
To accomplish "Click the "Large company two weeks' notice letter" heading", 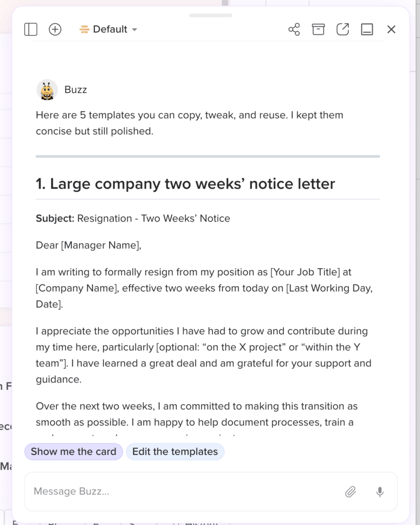I will point(185,184).
